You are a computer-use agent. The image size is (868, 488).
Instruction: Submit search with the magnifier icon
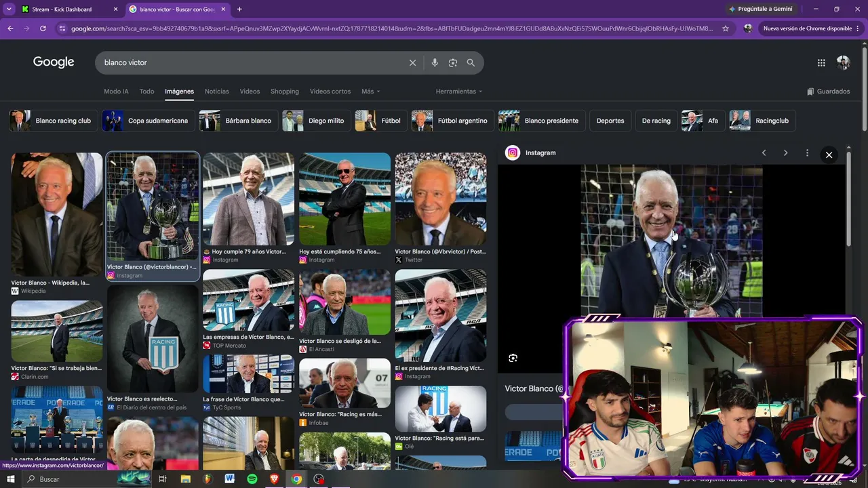coord(471,62)
